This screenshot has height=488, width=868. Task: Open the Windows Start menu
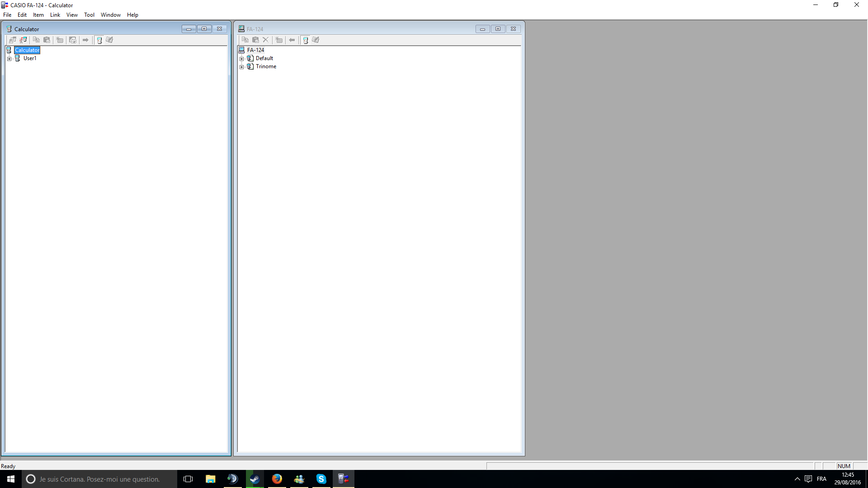coord(11,479)
